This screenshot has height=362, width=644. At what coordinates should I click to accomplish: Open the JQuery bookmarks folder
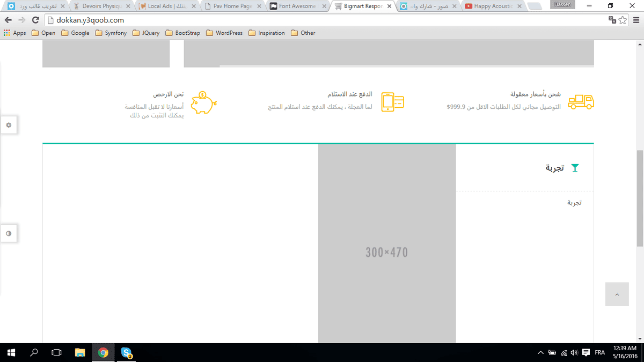click(146, 33)
